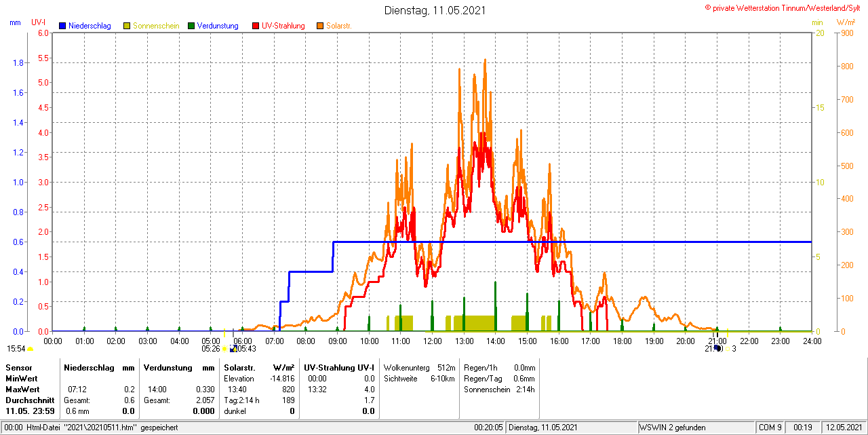The height and width of the screenshot is (435, 868).
Task: Click the Tag:2:14 h label
Action: [241, 400]
